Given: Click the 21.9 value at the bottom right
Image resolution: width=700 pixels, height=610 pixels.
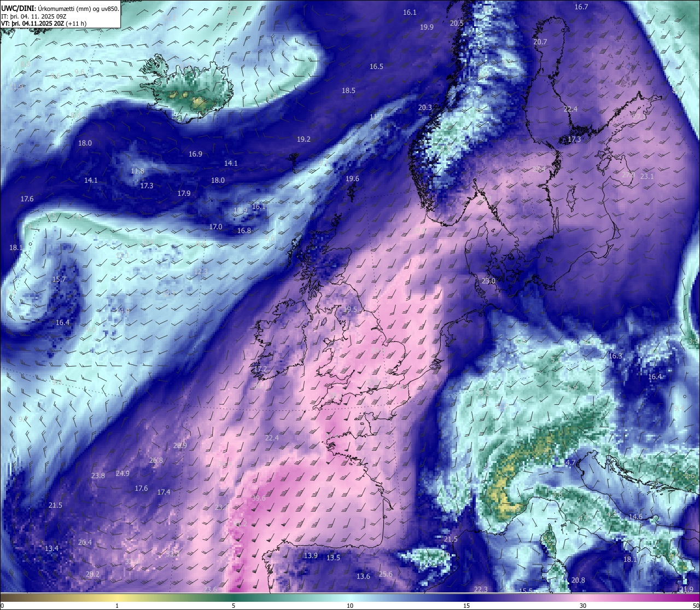Looking at the screenshot, I should pyautogui.click(x=686, y=589).
